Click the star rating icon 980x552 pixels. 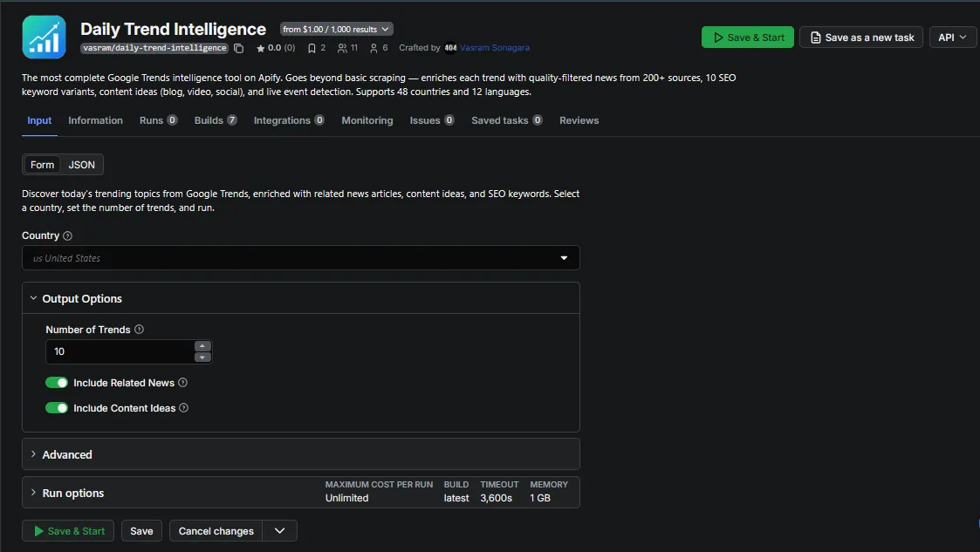tap(260, 48)
